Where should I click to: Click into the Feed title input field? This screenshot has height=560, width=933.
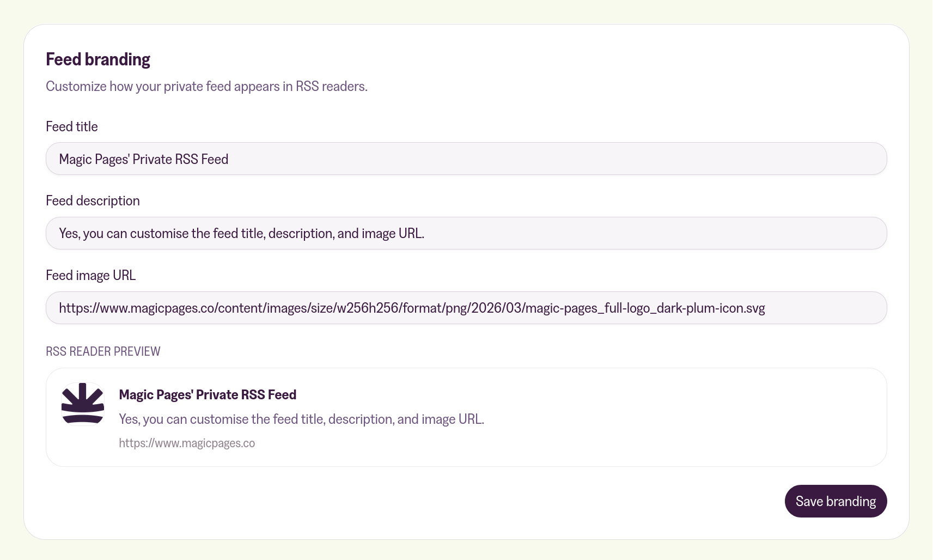(x=466, y=159)
